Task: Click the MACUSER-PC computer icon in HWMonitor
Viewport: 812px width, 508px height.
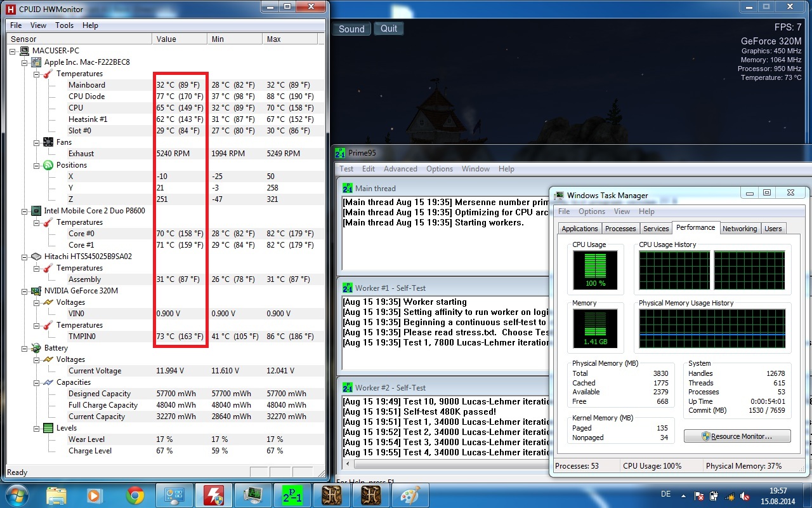Action: click(x=24, y=51)
